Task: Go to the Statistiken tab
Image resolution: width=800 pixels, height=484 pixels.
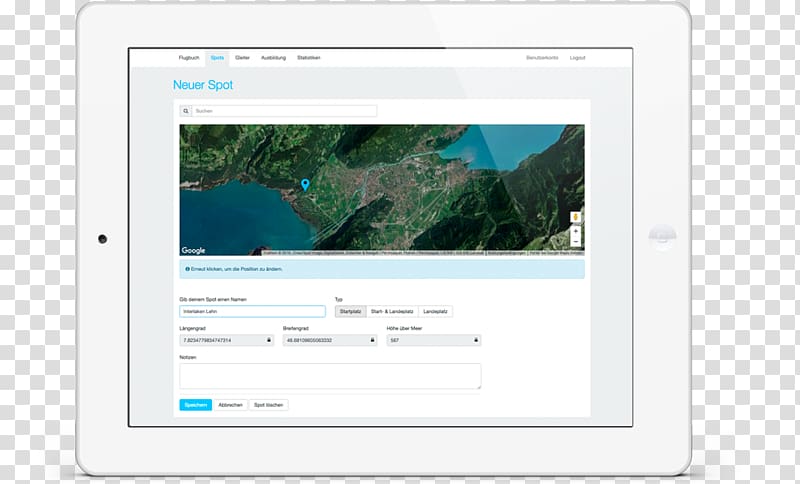Action: coord(309,58)
